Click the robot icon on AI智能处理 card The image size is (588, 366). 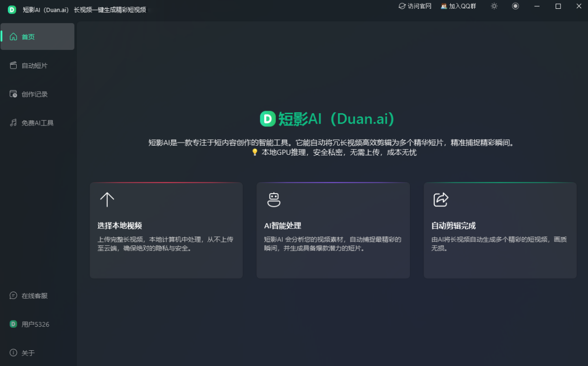coord(273,199)
